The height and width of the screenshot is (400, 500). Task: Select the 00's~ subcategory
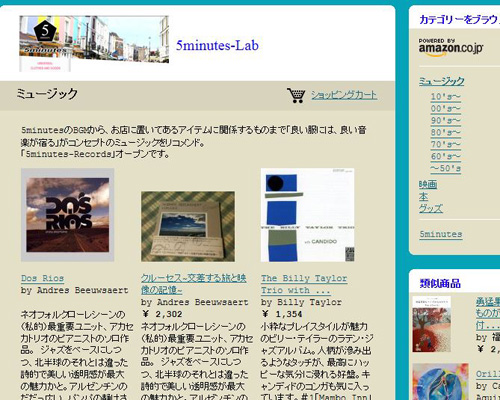[446, 109]
